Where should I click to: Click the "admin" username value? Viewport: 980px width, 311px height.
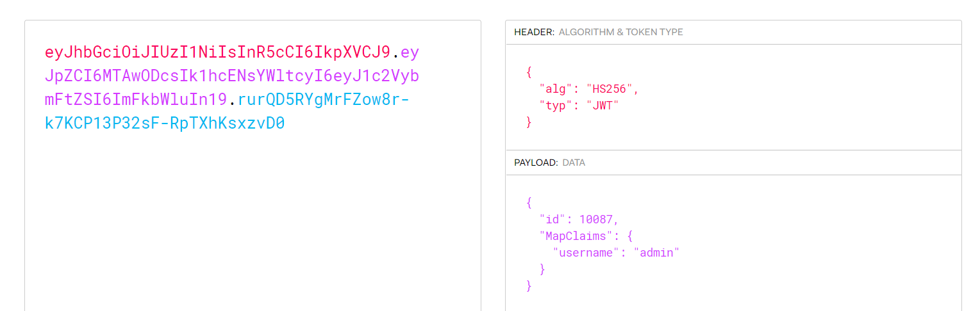tap(656, 253)
